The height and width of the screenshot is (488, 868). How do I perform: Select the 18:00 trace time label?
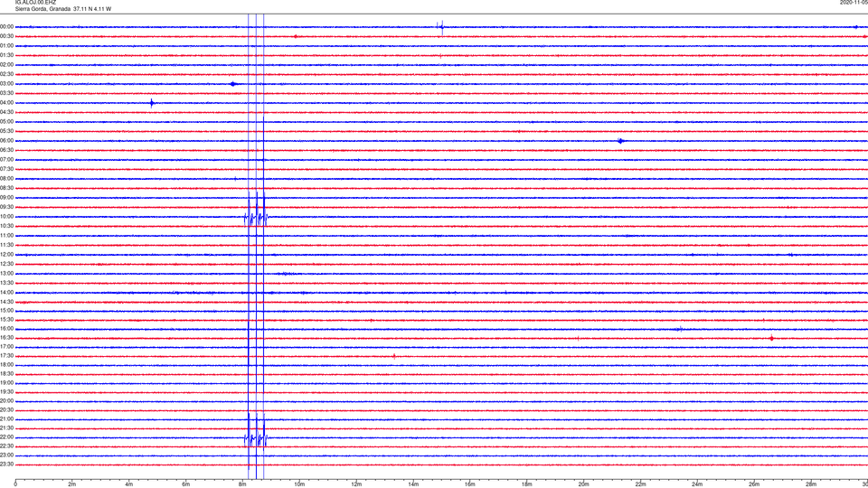(x=6, y=364)
